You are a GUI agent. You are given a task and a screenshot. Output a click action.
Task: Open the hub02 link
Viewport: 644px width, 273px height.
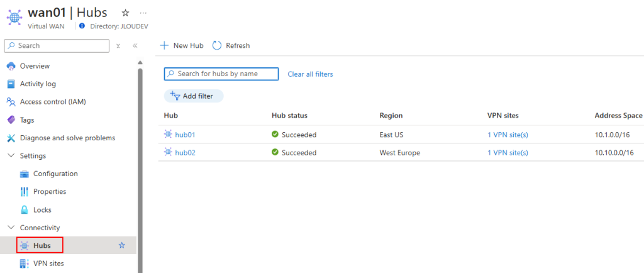[186, 153]
